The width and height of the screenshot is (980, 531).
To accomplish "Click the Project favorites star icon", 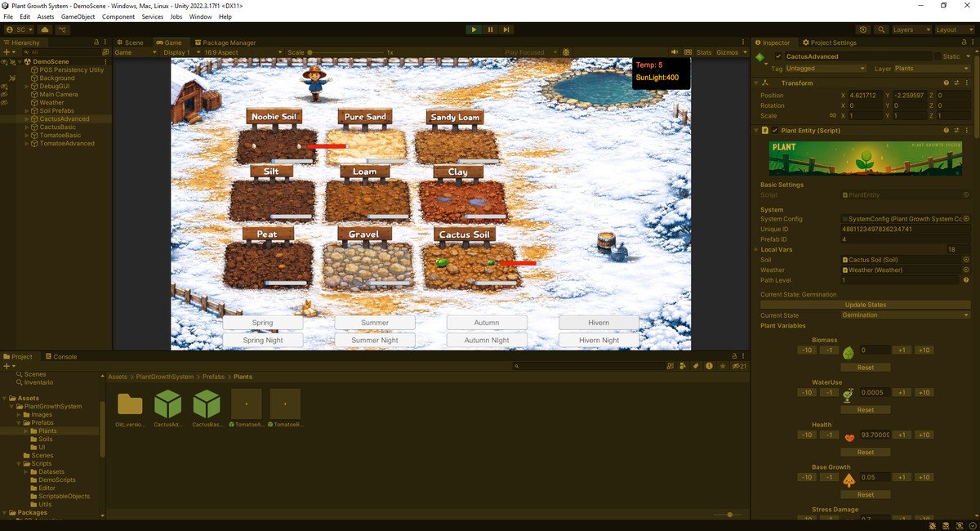I will coord(723,366).
